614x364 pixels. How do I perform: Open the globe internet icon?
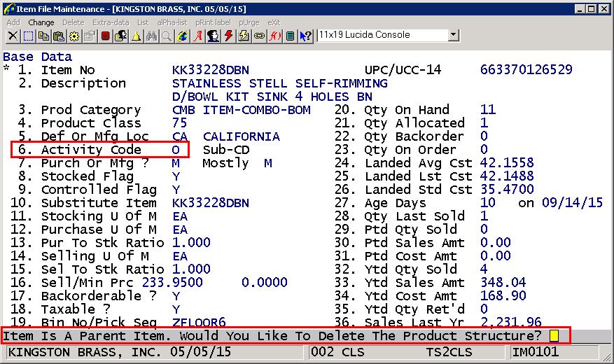tap(182, 36)
